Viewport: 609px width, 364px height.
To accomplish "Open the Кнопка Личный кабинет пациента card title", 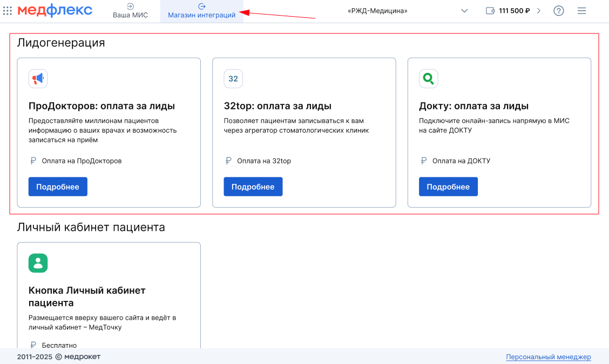I will tap(87, 297).
